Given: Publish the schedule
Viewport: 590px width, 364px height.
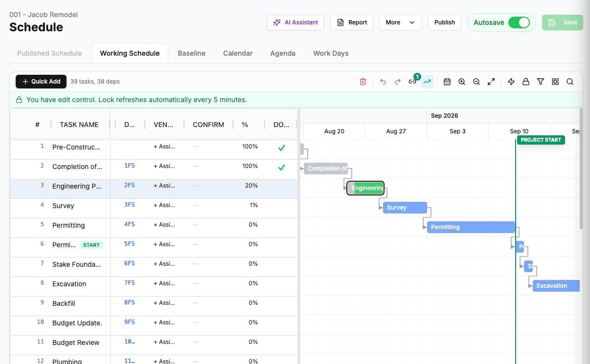Looking at the screenshot, I should tap(445, 22).
